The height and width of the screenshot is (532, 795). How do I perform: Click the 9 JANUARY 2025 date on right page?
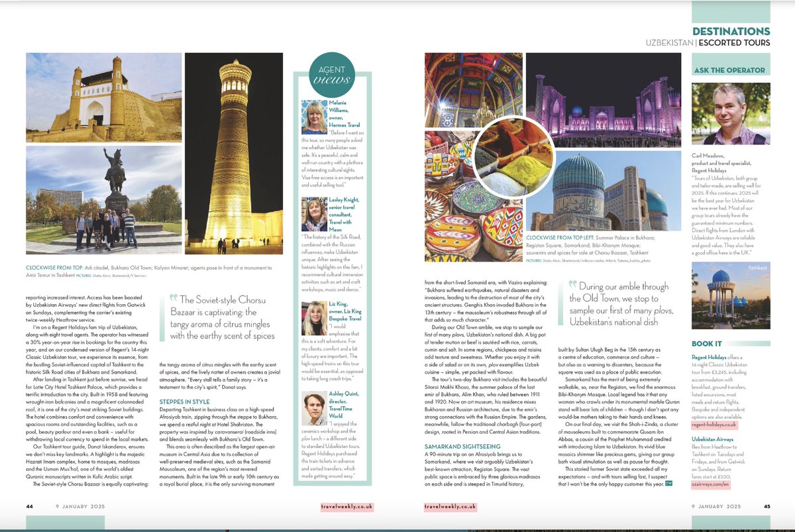pos(715,506)
